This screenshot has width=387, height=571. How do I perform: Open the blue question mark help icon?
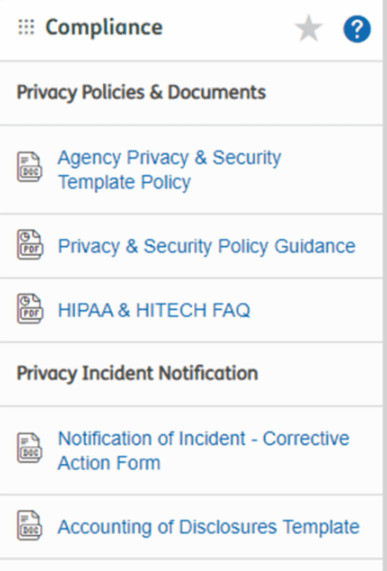pyautogui.click(x=357, y=29)
